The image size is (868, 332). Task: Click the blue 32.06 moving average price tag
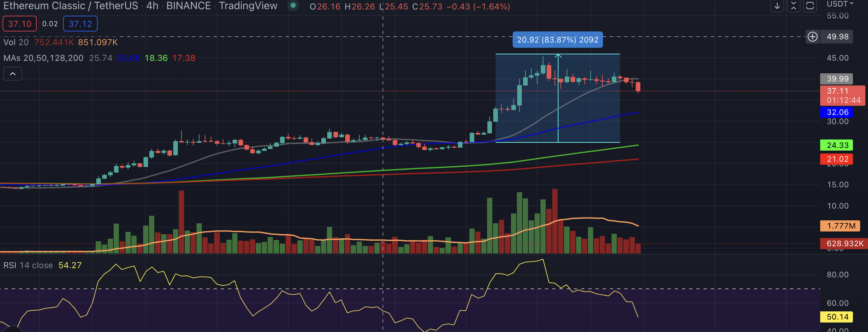pos(836,112)
